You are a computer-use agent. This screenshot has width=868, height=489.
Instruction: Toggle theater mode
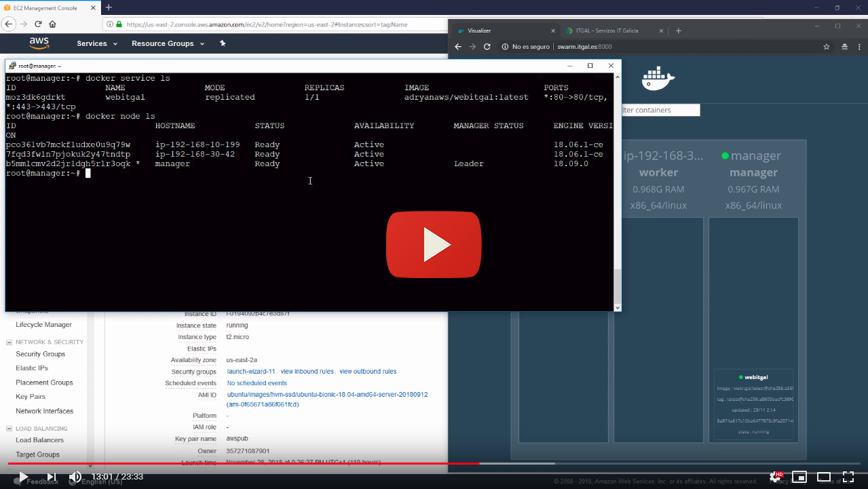pos(824,477)
